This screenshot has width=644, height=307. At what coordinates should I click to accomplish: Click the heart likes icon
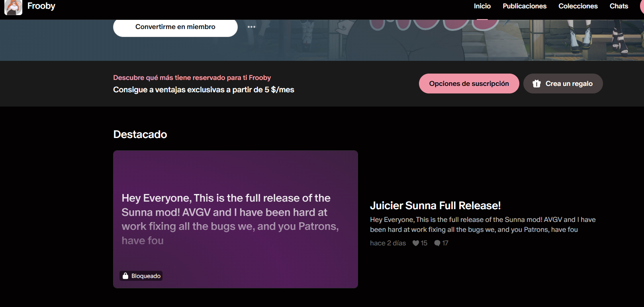pyautogui.click(x=416, y=243)
